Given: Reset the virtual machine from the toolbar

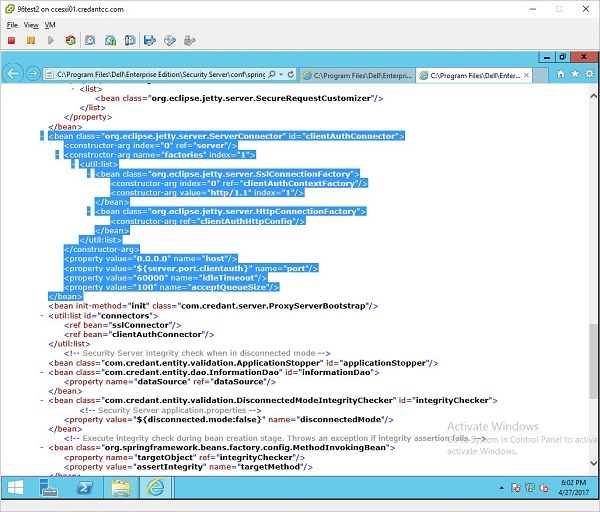Looking at the screenshot, I should [69, 41].
